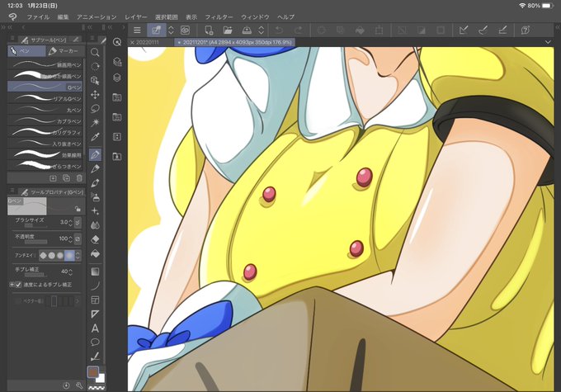Screen dimensions: 561x392
Task: Adjust opacity value stepper arrows
Action: pyautogui.click(x=70, y=239)
